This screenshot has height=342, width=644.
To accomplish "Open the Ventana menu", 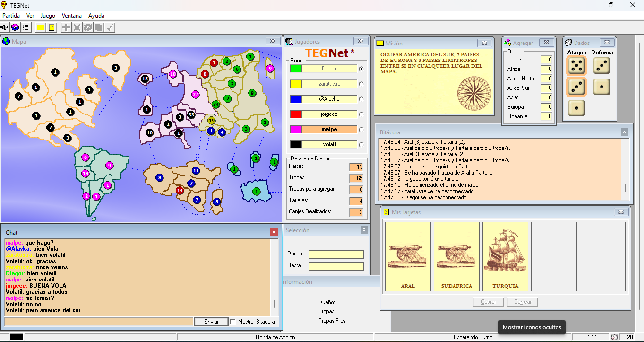I will click(72, 16).
